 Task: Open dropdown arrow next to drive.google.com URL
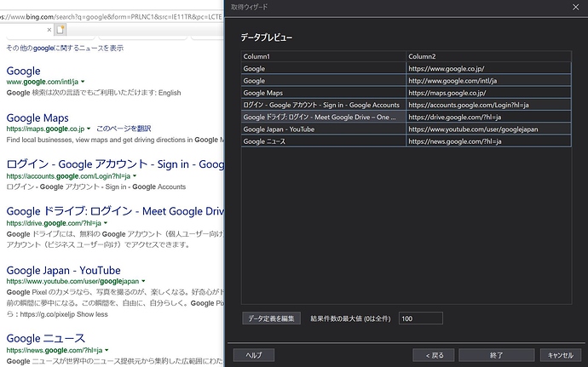pyautogui.click(x=106, y=223)
